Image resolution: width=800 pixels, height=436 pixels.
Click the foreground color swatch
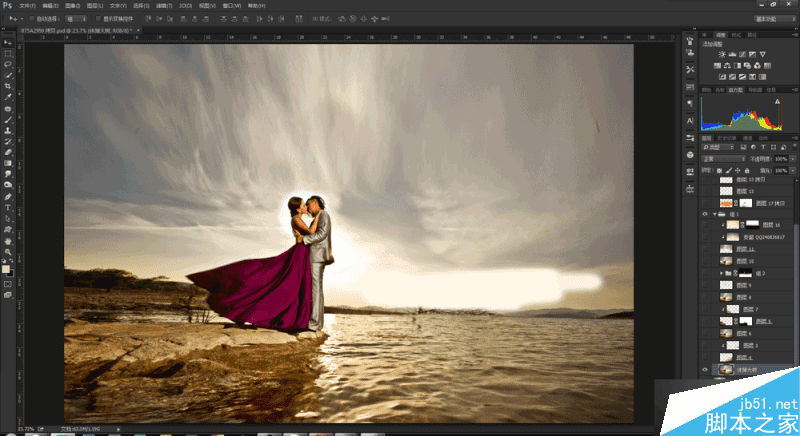(x=6, y=269)
